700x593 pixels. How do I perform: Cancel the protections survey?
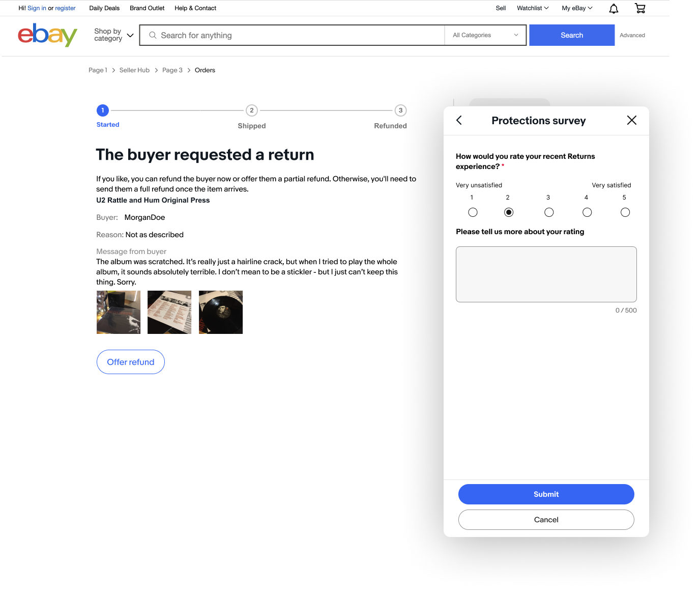(546, 520)
